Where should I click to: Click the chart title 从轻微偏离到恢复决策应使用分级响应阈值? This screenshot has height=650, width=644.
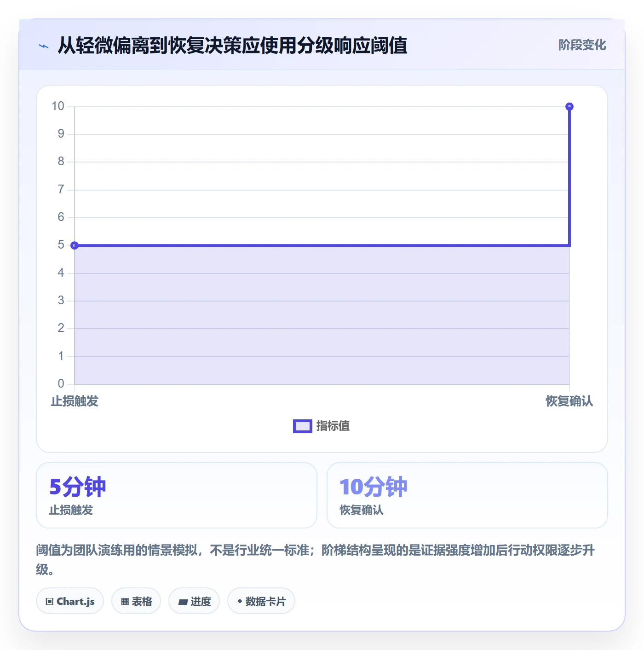pos(232,46)
